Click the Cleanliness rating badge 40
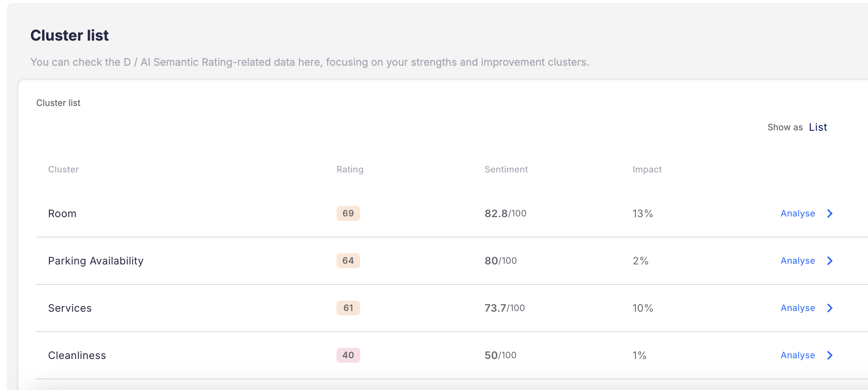The image size is (868, 390). 348,355
